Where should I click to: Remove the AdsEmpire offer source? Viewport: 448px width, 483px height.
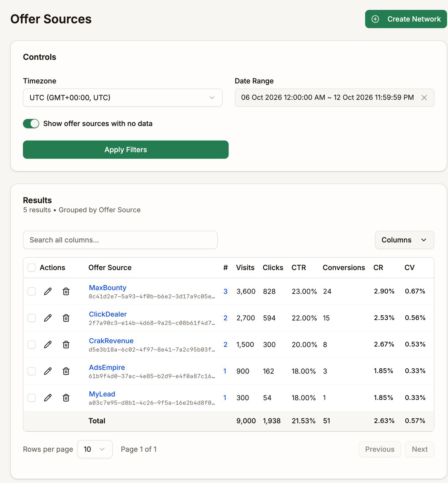(x=66, y=371)
